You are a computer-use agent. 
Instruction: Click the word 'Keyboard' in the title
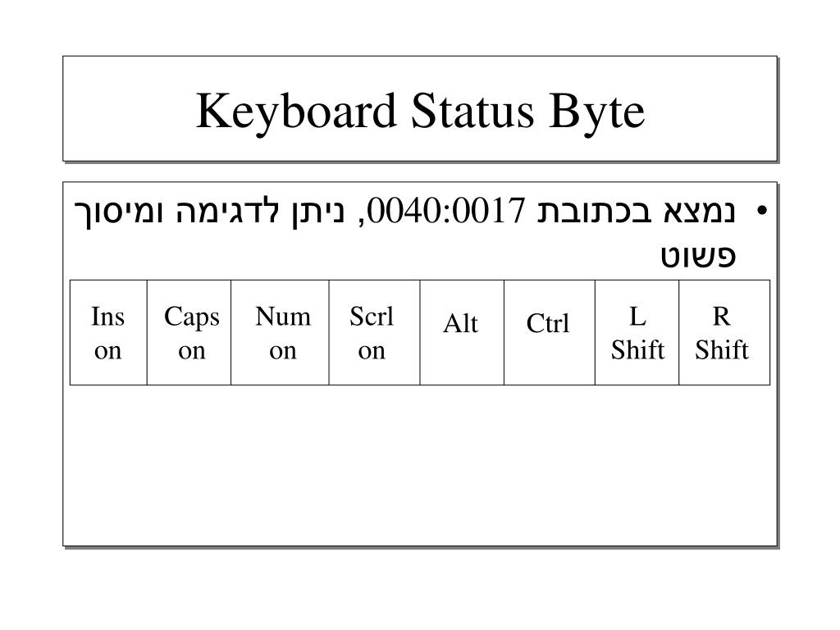coord(296,112)
